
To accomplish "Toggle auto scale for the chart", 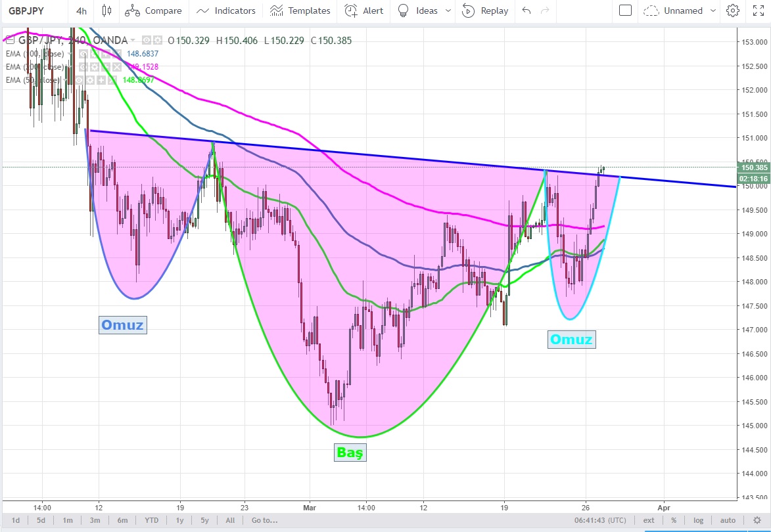I will (x=727, y=520).
